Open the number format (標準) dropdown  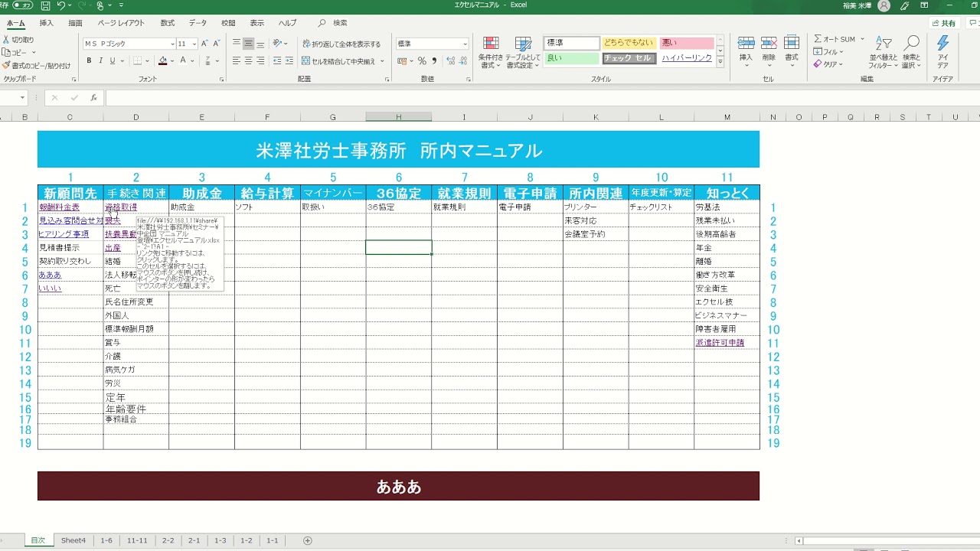click(465, 44)
